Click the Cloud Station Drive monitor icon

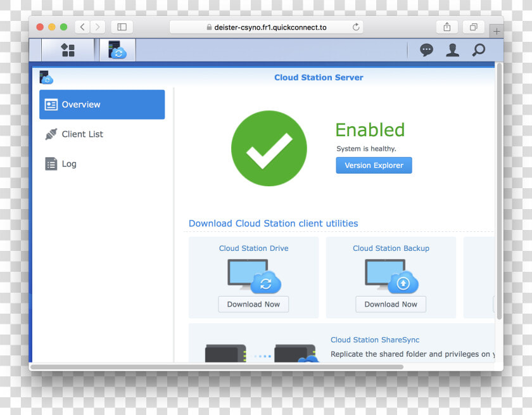[254, 276]
